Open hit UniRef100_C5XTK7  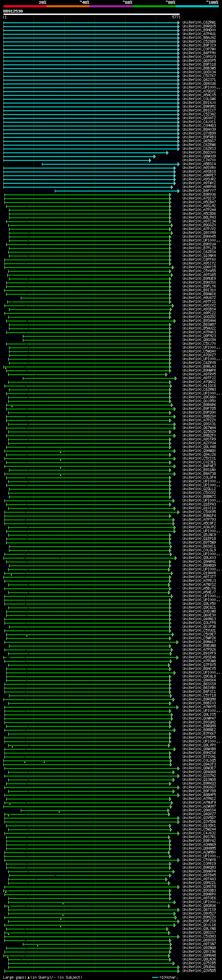(x=199, y=76)
